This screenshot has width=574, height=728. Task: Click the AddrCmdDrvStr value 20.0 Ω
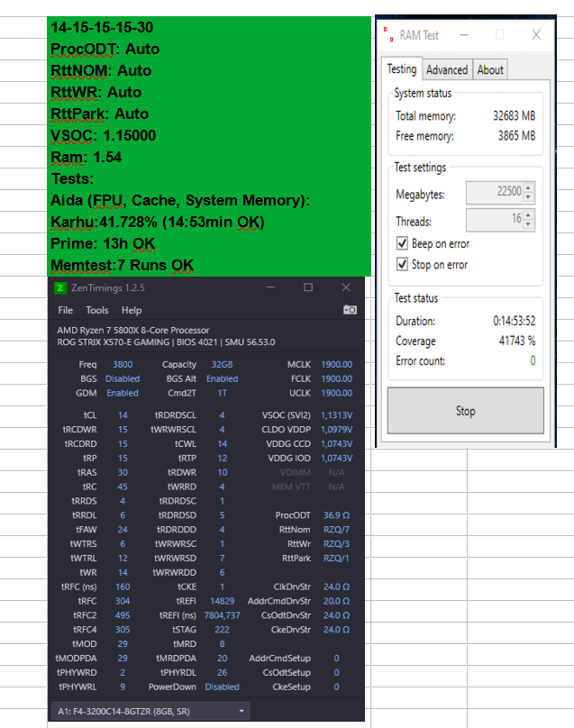pyautogui.click(x=337, y=601)
